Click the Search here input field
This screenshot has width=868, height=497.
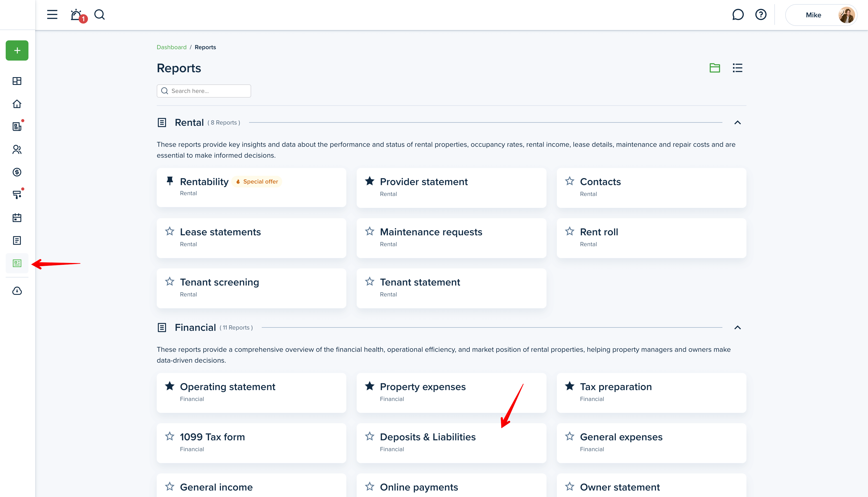click(x=204, y=91)
